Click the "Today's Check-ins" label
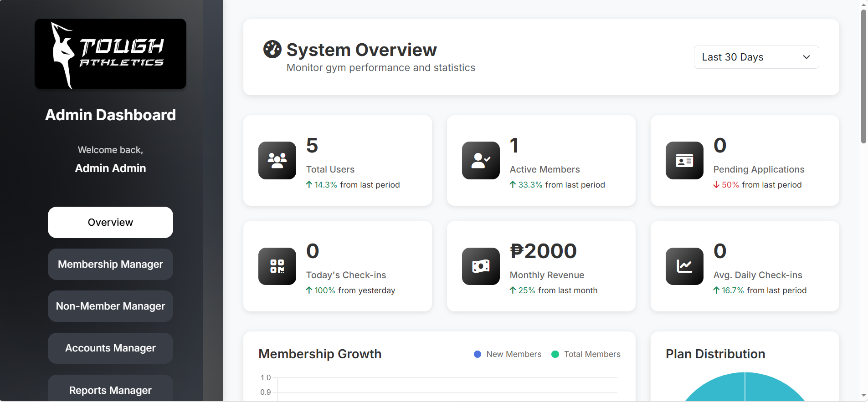The height and width of the screenshot is (402, 868). [x=346, y=275]
